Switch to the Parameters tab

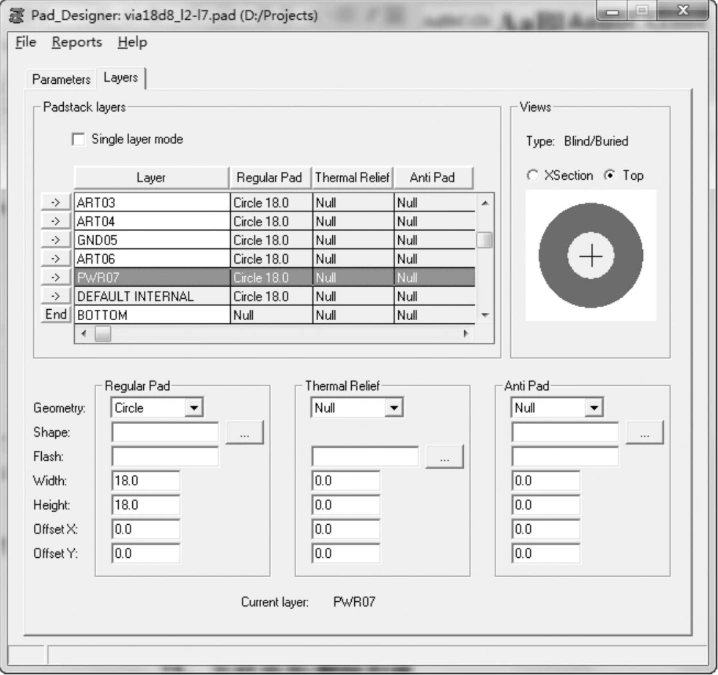61,79
